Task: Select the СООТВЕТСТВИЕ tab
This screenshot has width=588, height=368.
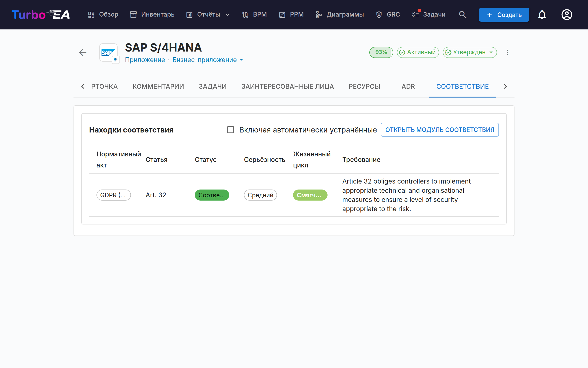Action: [x=462, y=86]
